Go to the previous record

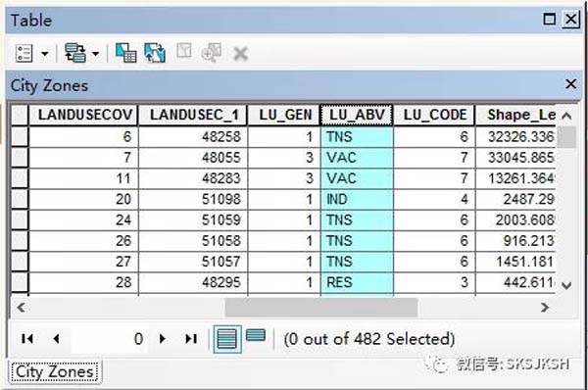56,339
